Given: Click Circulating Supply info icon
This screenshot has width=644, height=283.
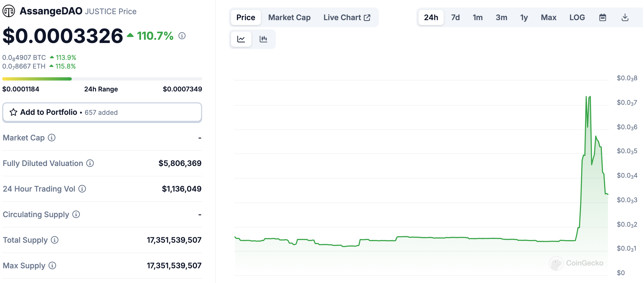Looking at the screenshot, I should [x=76, y=214].
